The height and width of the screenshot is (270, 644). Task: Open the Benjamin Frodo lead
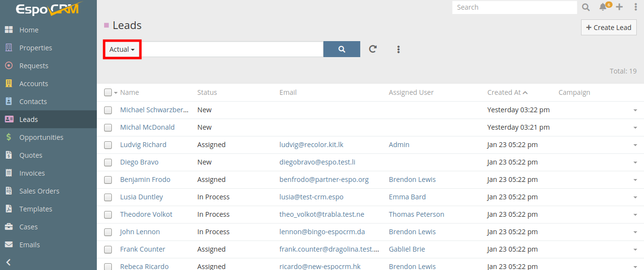145,180
